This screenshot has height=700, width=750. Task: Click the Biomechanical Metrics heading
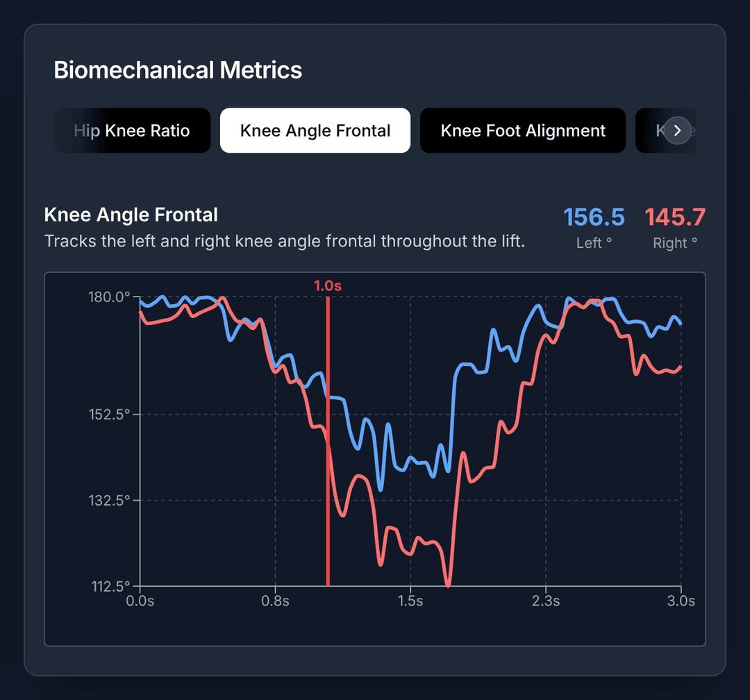pyautogui.click(x=178, y=70)
